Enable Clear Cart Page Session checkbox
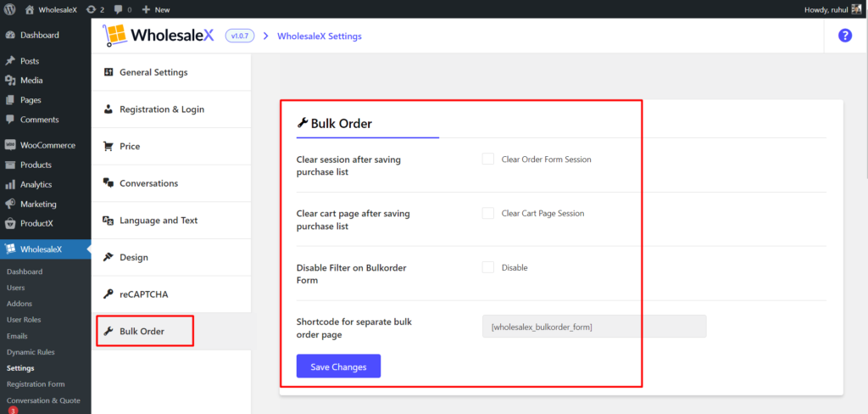The width and height of the screenshot is (868, 414). (487, 214)
